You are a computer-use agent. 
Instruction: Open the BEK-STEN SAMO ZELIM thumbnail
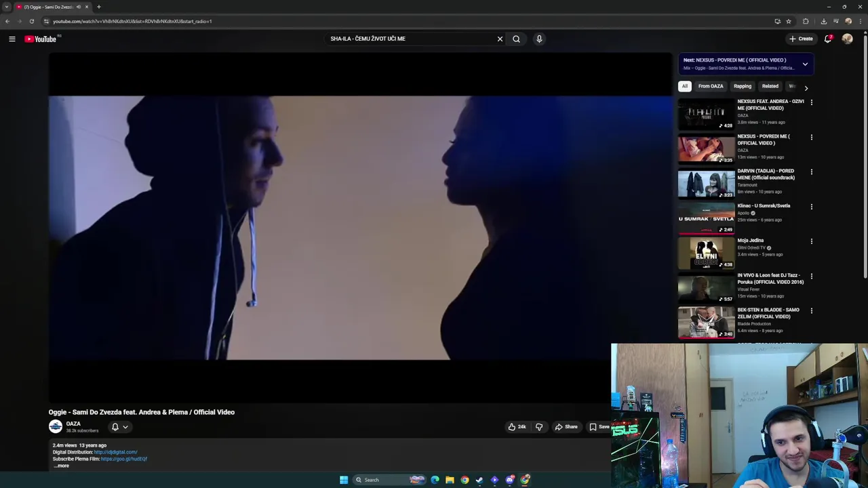706,322
